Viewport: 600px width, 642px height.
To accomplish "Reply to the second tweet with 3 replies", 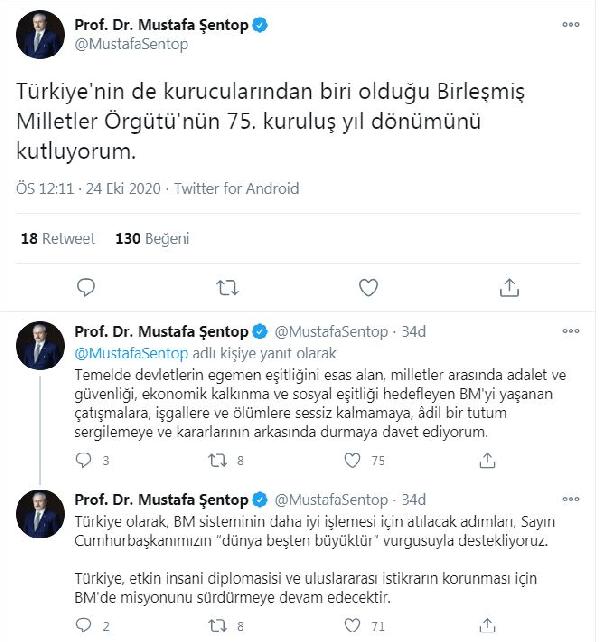I will [86, 461].
